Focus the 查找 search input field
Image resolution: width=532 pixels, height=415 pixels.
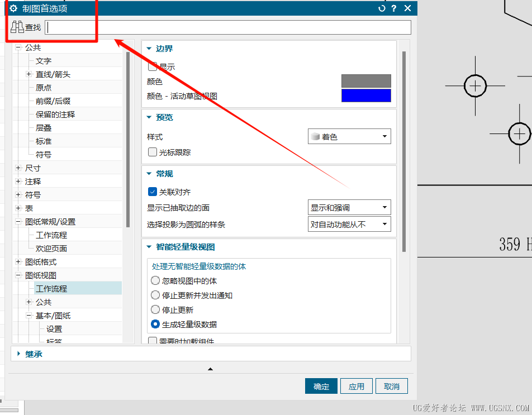(228, 27)
